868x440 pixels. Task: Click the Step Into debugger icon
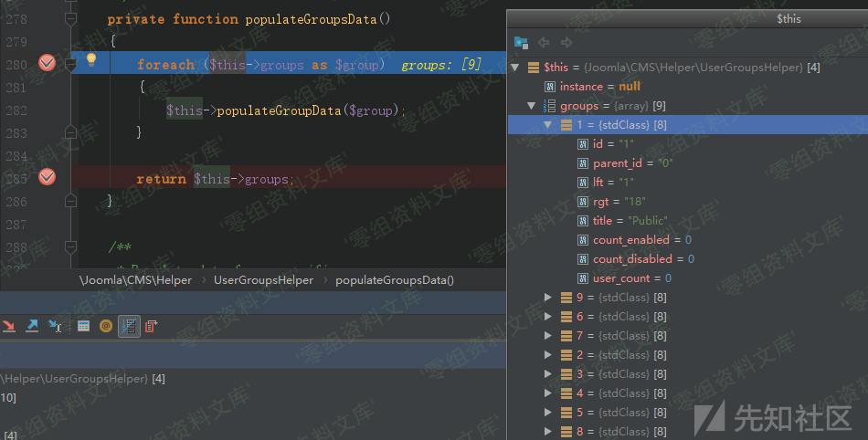(9, 326)
